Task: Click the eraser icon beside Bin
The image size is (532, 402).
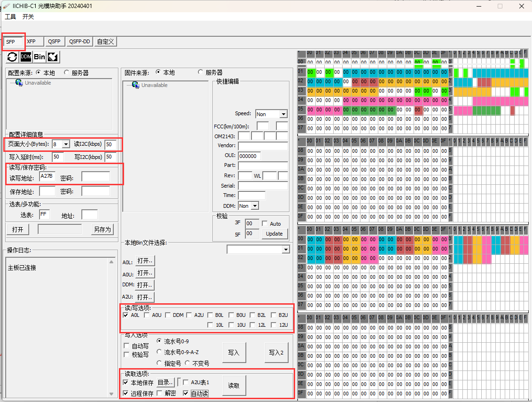Action: 53,57
